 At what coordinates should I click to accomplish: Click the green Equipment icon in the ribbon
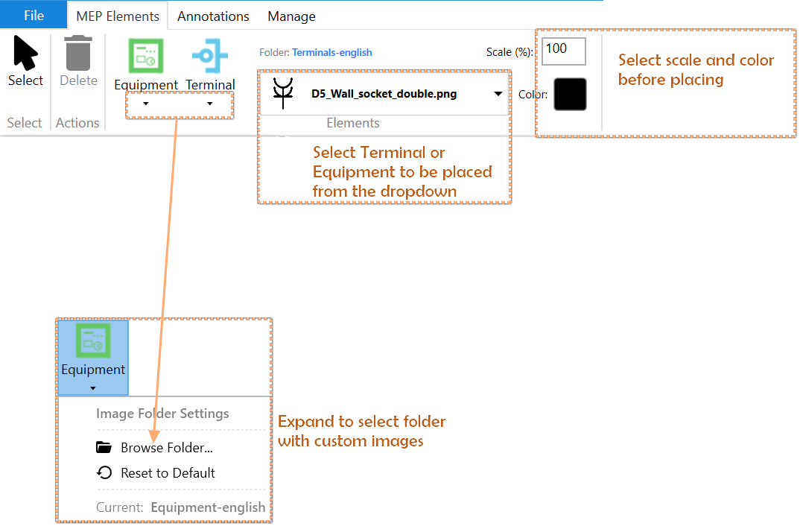point(146,56)
